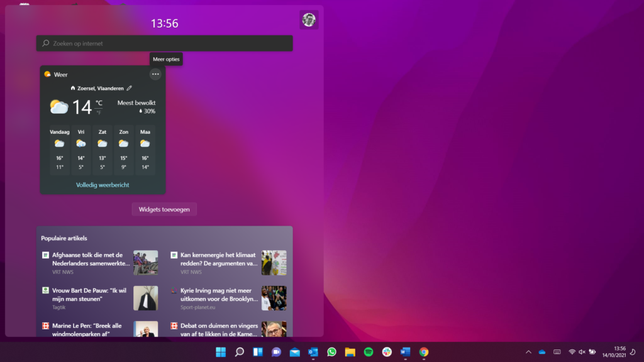This screenshot has width=644, height=362.
Task: Open taskbar Search
Action: tap(239, 352)
